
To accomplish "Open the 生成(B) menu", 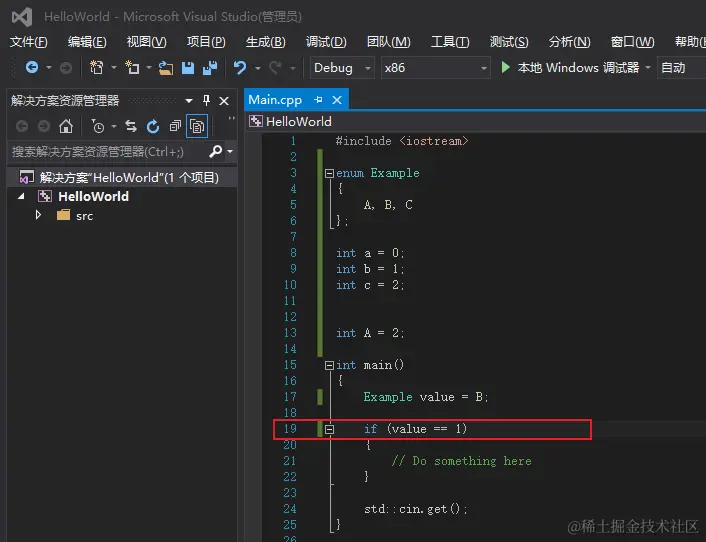I will coord(265,42).
